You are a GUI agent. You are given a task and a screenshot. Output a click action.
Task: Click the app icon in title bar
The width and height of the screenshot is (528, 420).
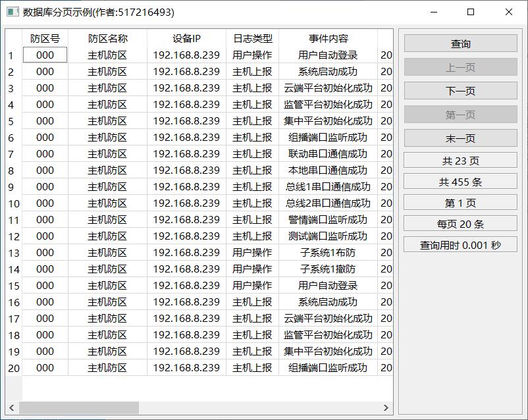pos(13,12)
